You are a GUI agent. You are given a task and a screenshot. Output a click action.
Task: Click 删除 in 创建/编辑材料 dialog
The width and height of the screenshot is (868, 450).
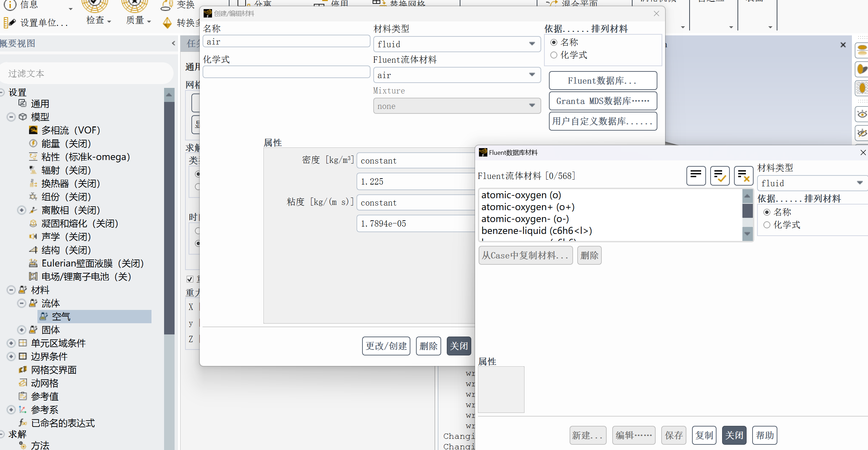coord(428,346)
